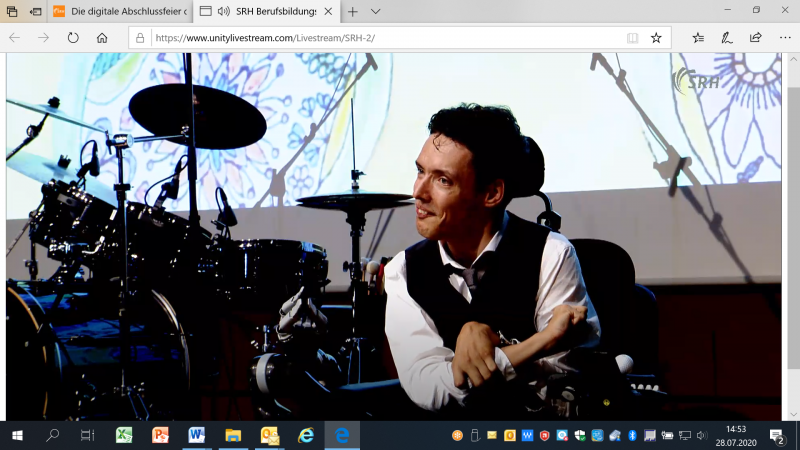Click the Add notes pen icon
Viewport: 800px width, 450px height.
727,37
